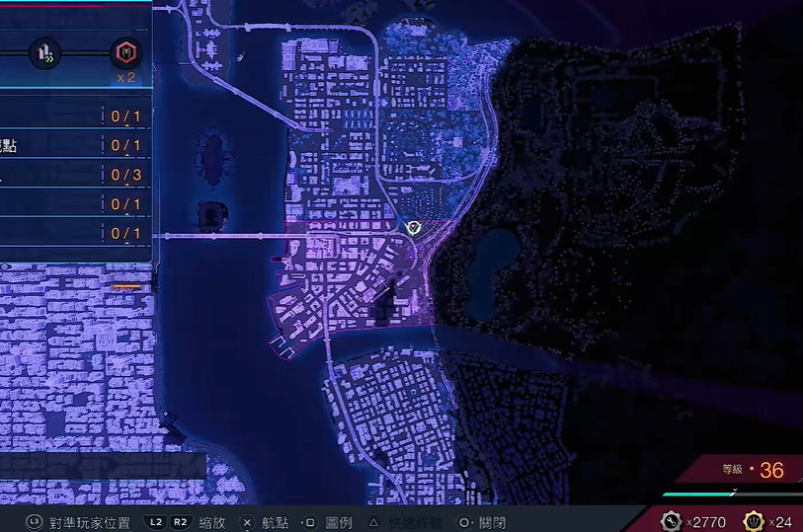Click the gold hero token icon
The width and height of the screenshot is (803, 532).
click(x=754, y=522)
